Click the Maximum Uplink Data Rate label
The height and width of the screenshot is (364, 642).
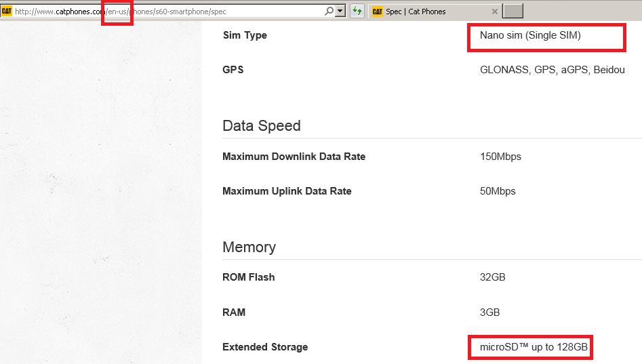pyautogui.click(x=287, y=191)
